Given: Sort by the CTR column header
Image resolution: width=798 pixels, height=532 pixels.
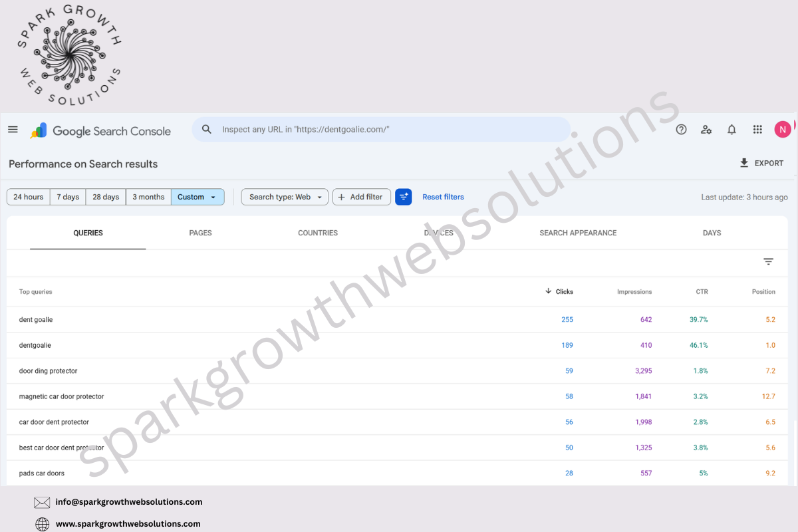Looking at the screenshot, I should point(702,292).
